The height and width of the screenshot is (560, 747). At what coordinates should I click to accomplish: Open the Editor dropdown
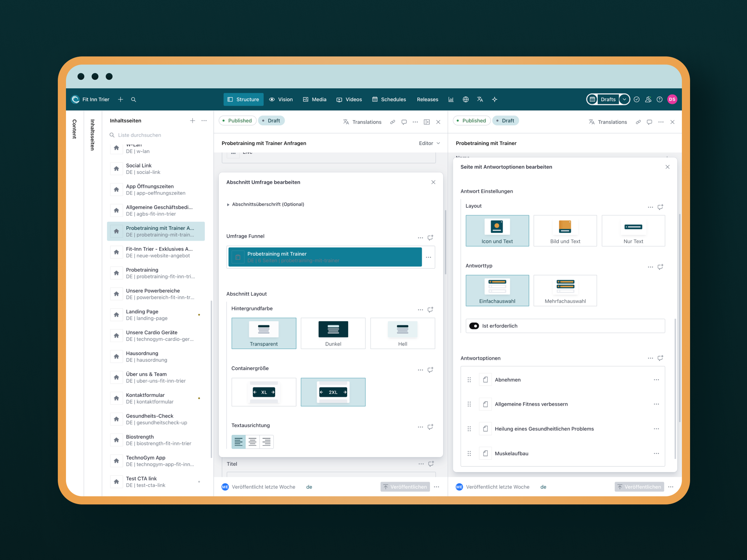point(429,143)
